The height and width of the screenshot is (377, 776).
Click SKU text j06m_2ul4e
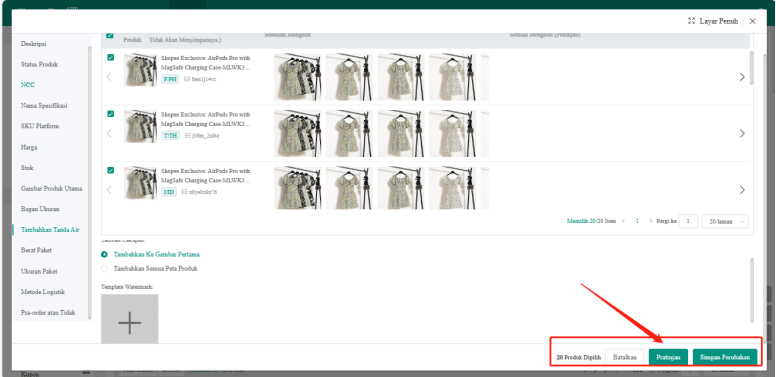[x=205, y=136]
